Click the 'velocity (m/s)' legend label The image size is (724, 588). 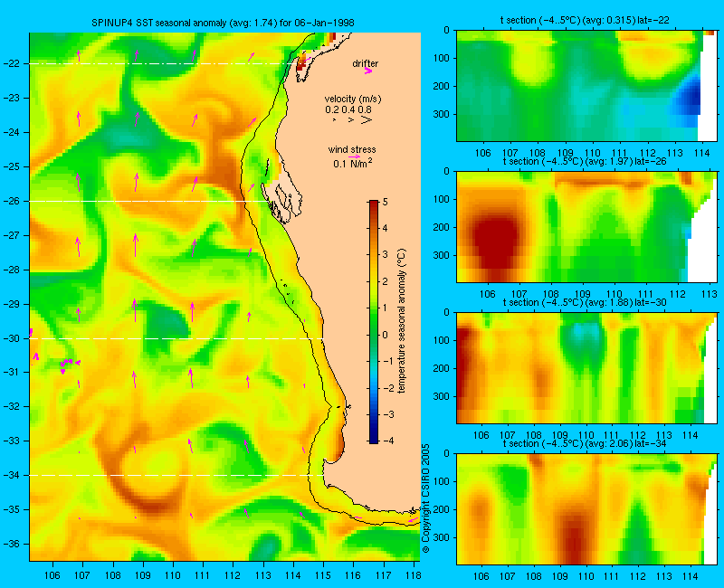353,99
